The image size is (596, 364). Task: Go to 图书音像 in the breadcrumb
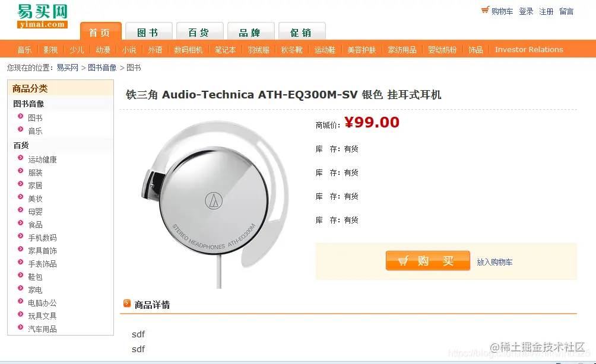tap(102, 68)
